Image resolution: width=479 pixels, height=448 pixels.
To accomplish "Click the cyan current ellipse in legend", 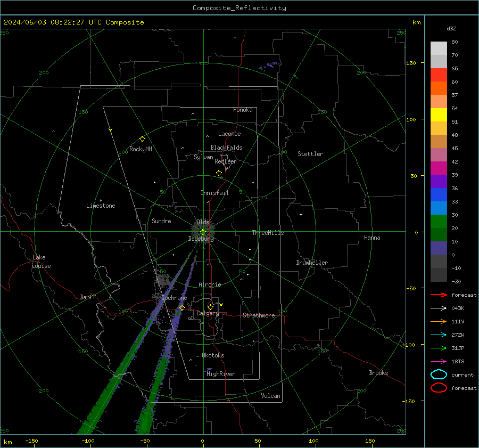I will pyautogui.click(x=439, y=374).
